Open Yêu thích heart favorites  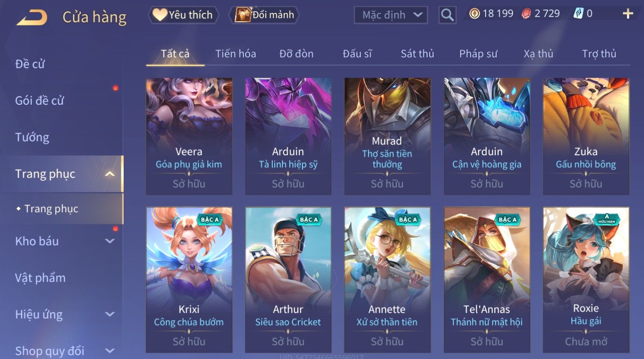(183, 15)
